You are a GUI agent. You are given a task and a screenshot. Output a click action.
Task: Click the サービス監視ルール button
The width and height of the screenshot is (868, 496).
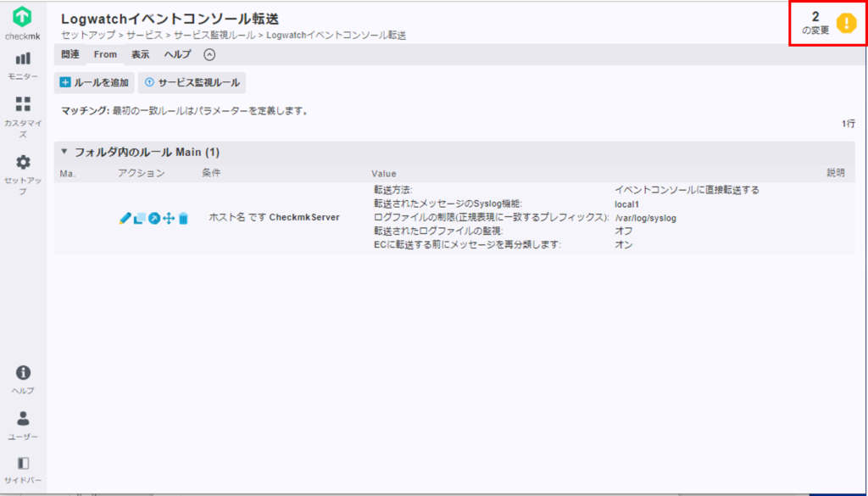tap(192, 82)
